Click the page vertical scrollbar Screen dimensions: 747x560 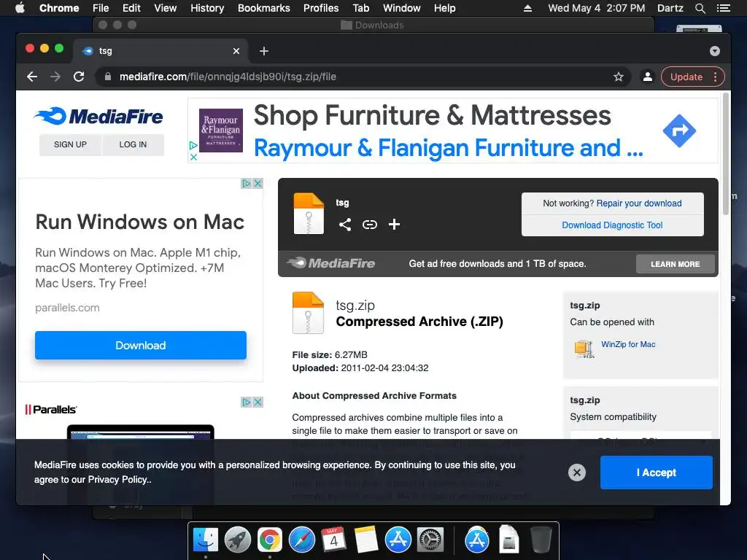(x=726, y=155)
